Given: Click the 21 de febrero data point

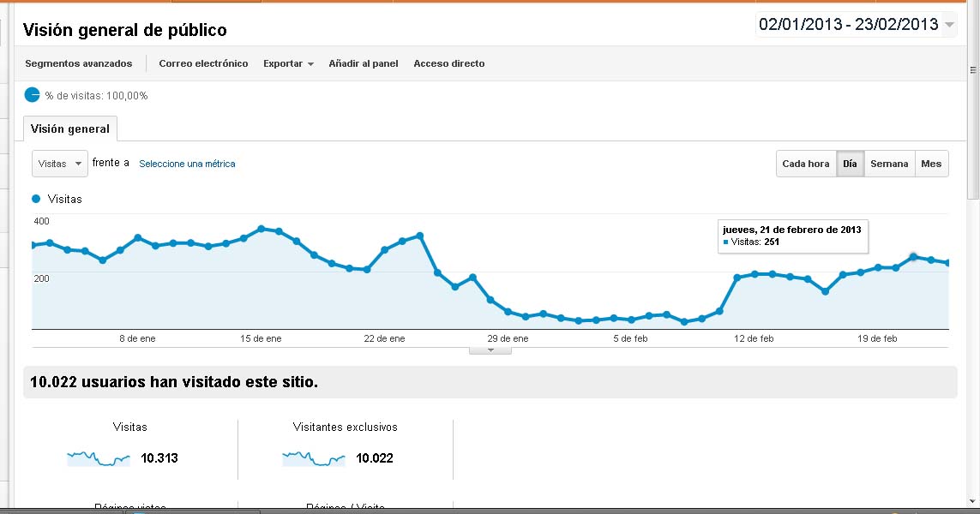Looking at the screenshot, I should 913,257.
